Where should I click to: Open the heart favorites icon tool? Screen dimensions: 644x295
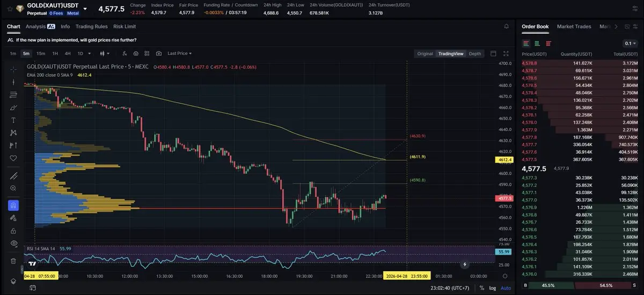pyautogui.click(x=13, y=158)
